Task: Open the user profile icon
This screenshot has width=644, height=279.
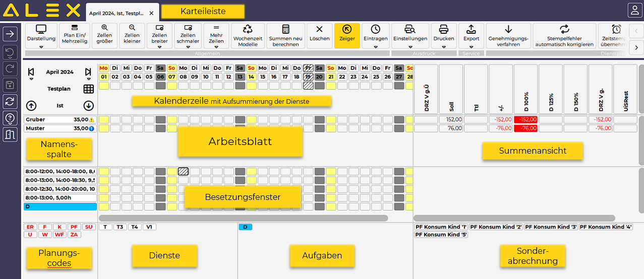Action: 633,10
